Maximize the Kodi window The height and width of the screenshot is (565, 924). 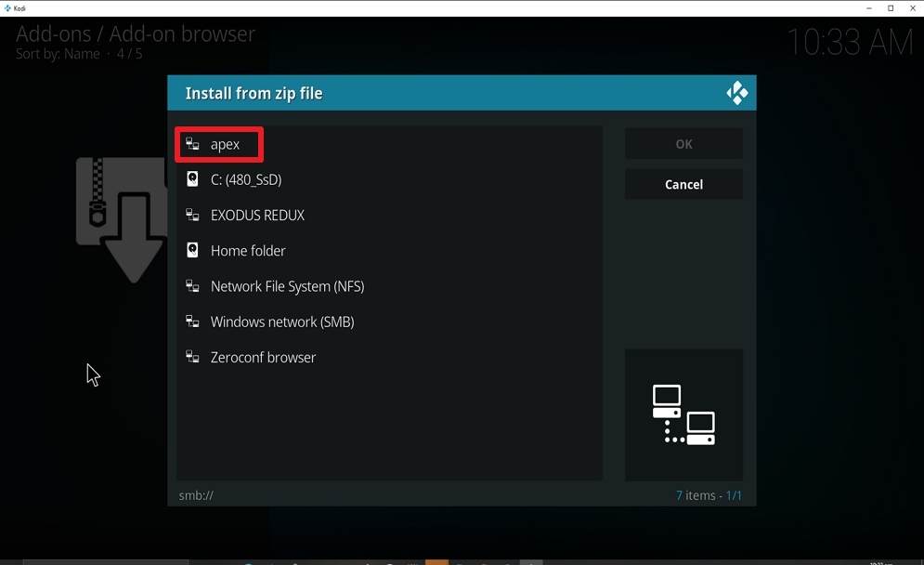pyautogui.click(x=891, y=8)
